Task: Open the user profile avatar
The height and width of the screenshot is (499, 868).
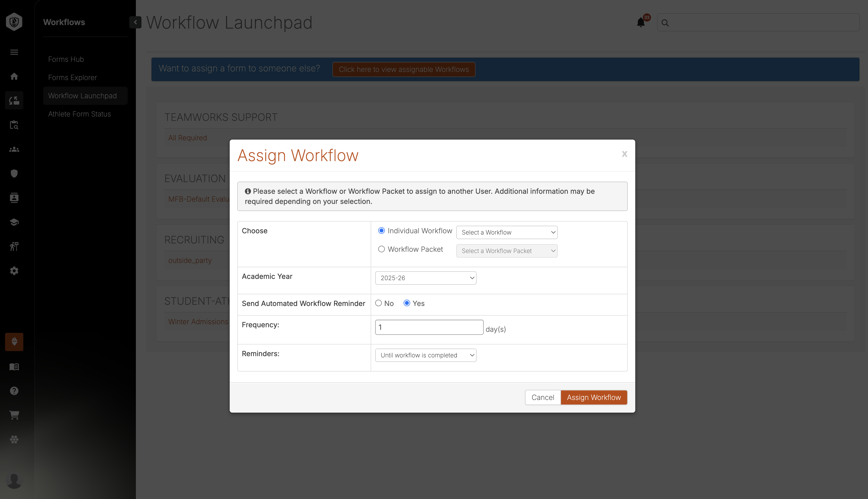Action: tap(14, 481)
